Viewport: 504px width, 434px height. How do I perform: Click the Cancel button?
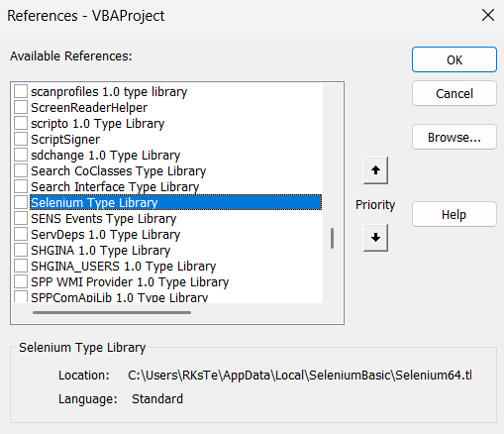tap(454, 93)
